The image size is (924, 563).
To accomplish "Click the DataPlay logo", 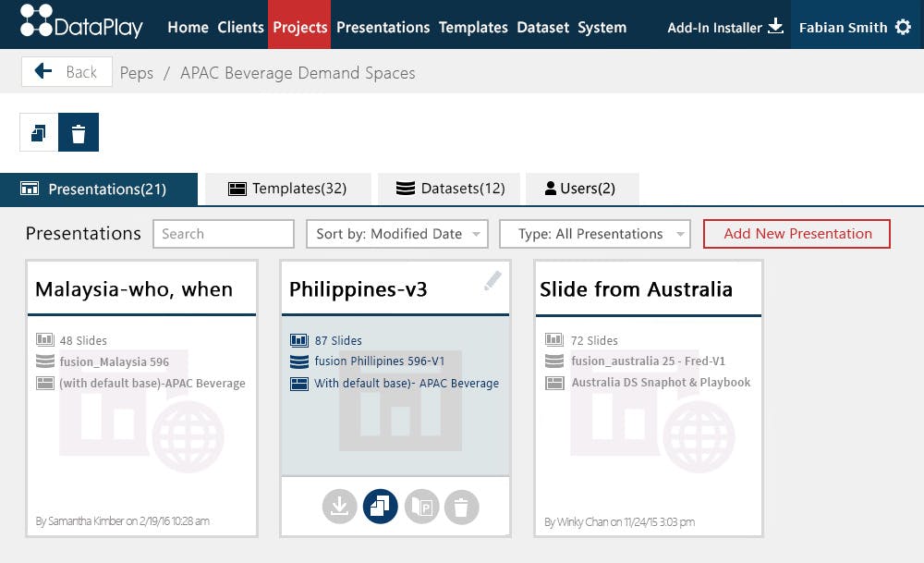I will click(x=81, y=23).
